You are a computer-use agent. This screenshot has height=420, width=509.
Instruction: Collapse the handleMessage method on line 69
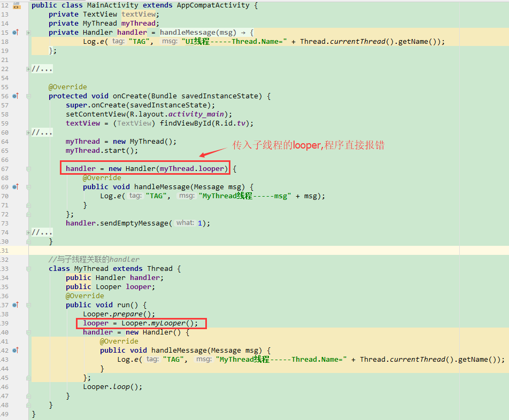pyautogui.click(x=28, y=187)
